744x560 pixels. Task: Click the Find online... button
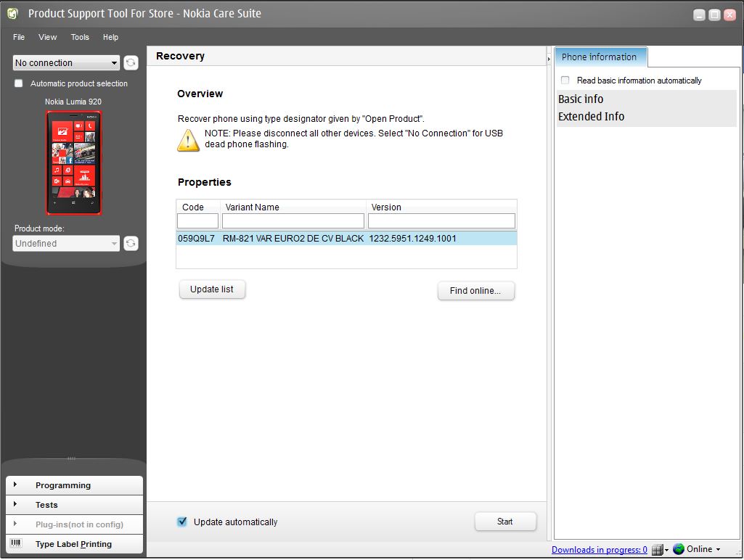(x=475, y=291)
